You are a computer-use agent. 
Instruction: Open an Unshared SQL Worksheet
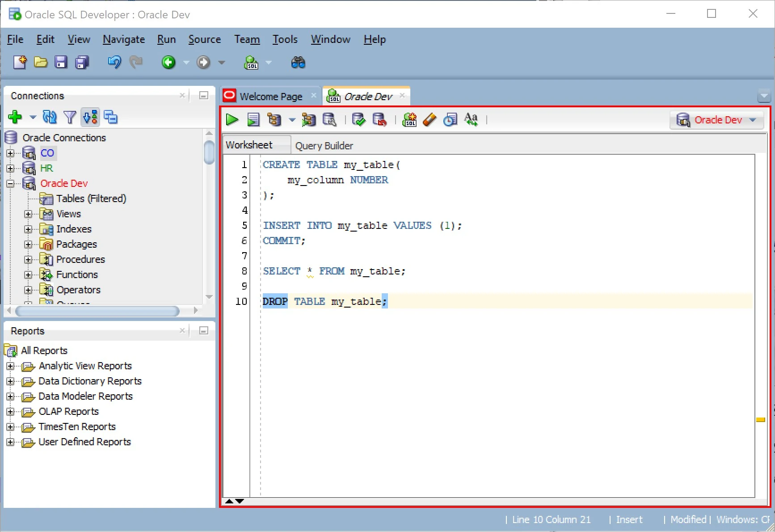coord(409,120)
